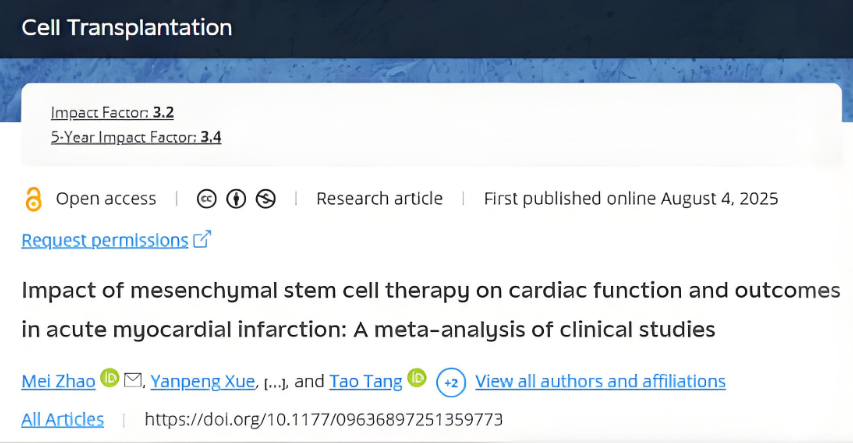Go to the Cell Transplantation journal home

[127, 28]
